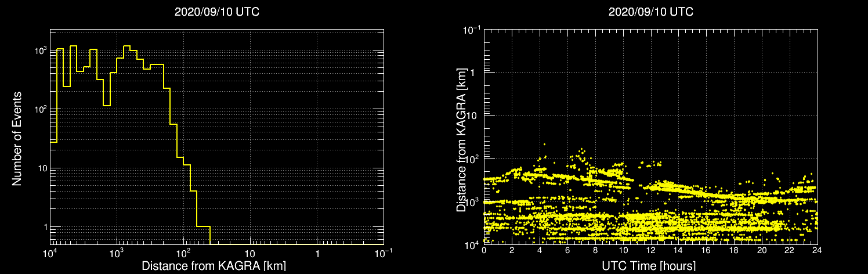Screen dimensions: 868x274
Task: Click the UTC time tick label 12
Action: (x=650, y=250)
